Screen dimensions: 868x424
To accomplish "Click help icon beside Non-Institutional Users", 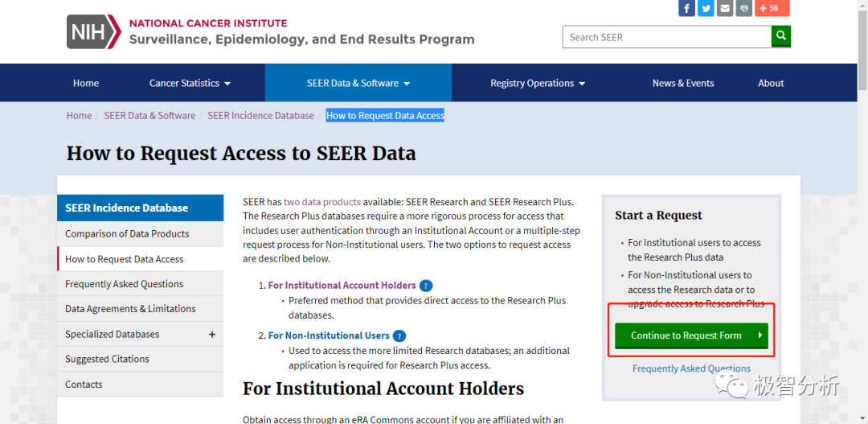I will click(x=399, y=336).
